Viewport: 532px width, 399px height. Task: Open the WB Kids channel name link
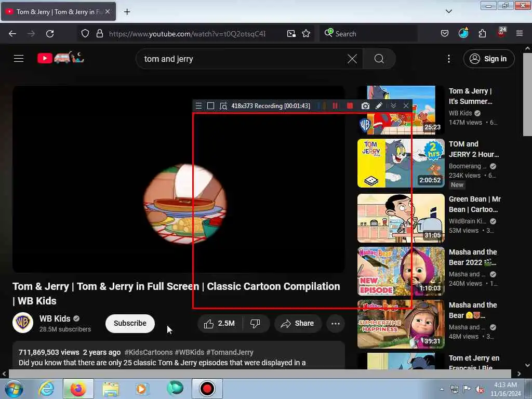(55, 318)
